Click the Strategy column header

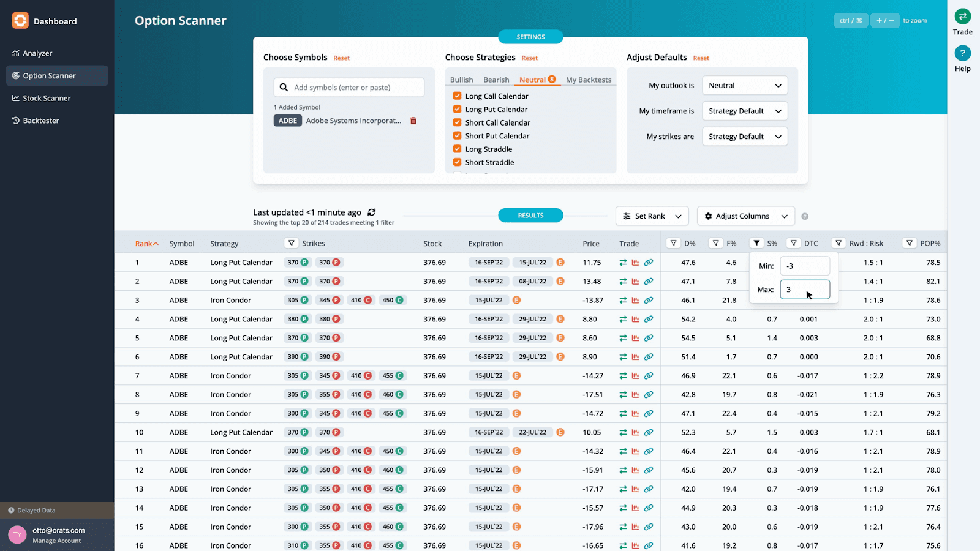pos(224,244)
